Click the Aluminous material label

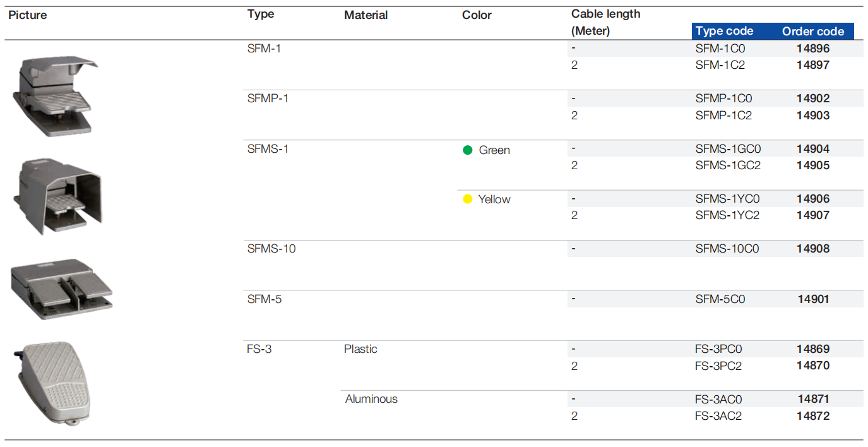pyautogui.click(x=371, y=399)
